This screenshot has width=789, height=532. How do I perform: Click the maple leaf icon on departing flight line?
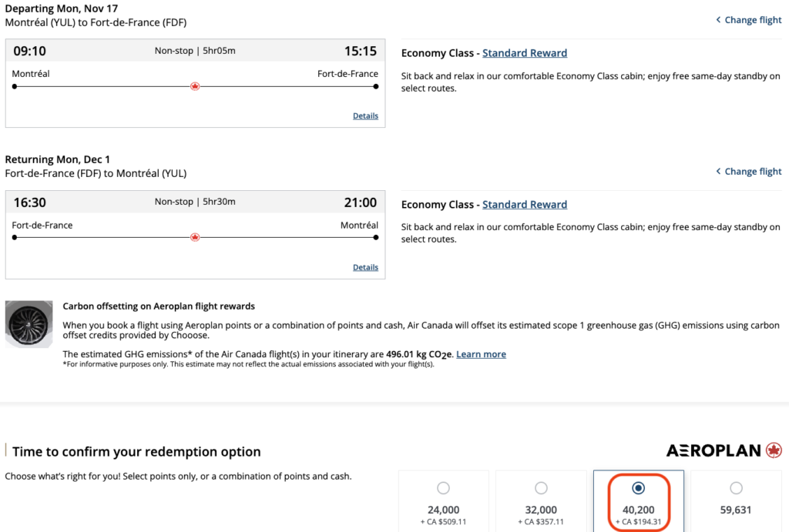pyautogui.click(x=195, y=86)
